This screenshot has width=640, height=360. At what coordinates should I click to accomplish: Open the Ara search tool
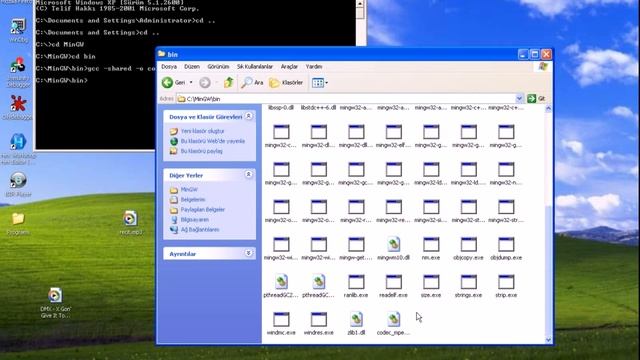tap(252, 82)
